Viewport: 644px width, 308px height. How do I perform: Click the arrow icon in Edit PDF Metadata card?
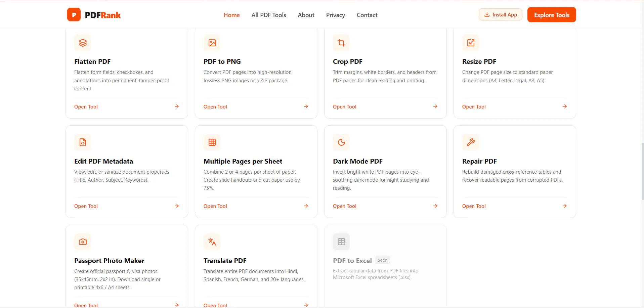point(177,206)
